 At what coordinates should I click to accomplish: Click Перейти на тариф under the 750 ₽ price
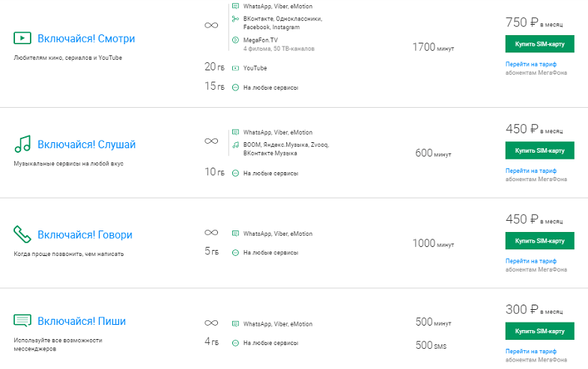(531, 64)
